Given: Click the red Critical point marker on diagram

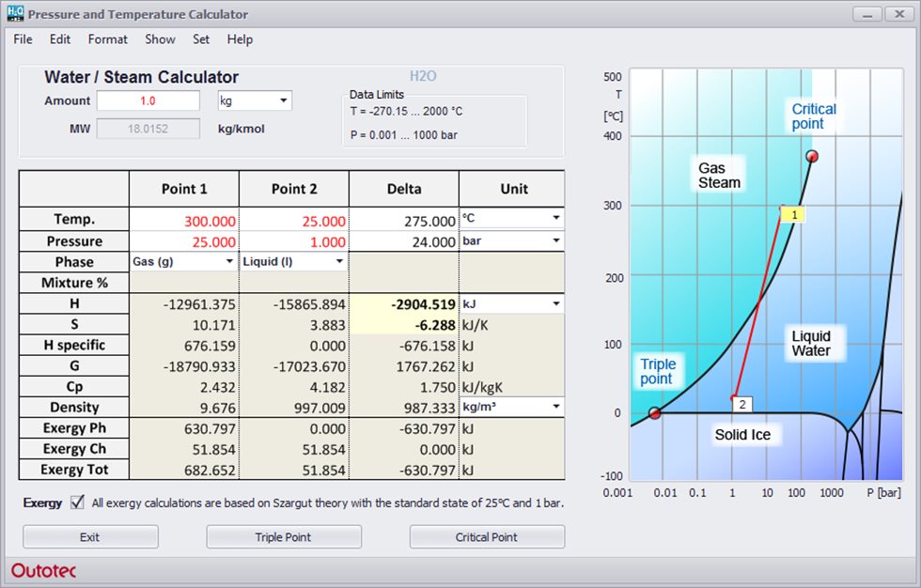Looking at the screenshot, I should pyautogui.click(x=812, y=156).
